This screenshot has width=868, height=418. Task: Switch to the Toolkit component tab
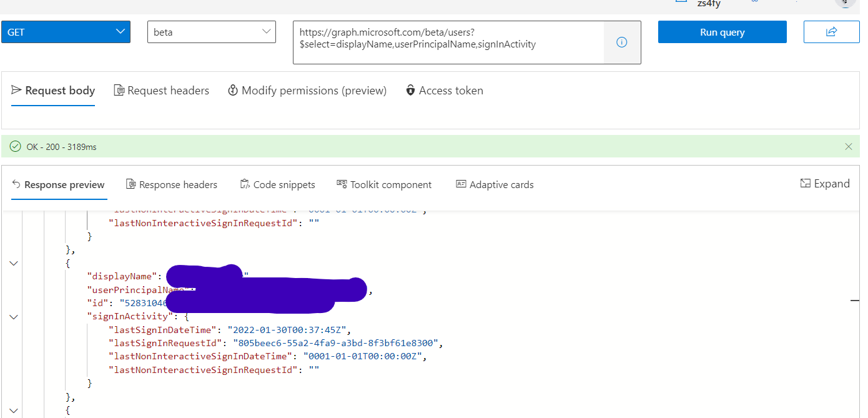pos(384,184)
